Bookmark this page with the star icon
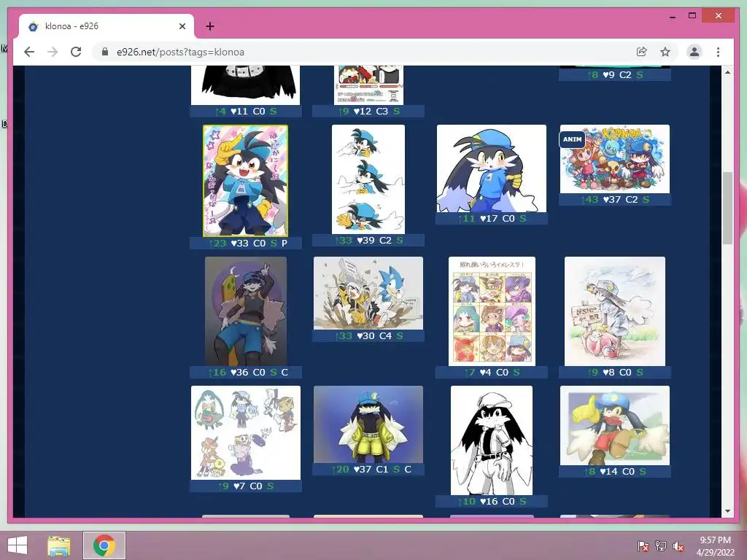This screenshot has height=560, width=747. pos(665,52)
